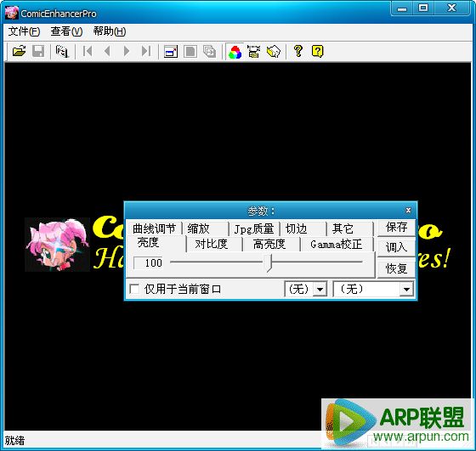Select the 亮度 tab
This screenshot has width=476, height=451.
156,243
